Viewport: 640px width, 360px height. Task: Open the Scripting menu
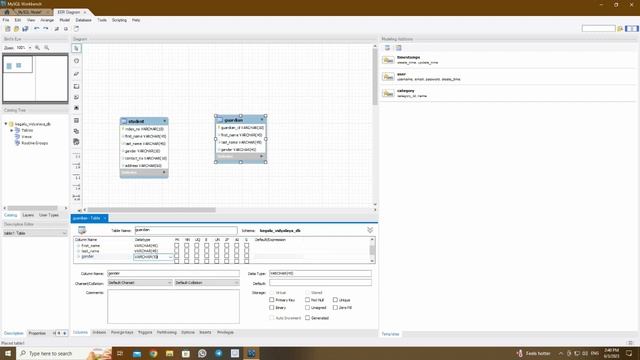point(119,20)
